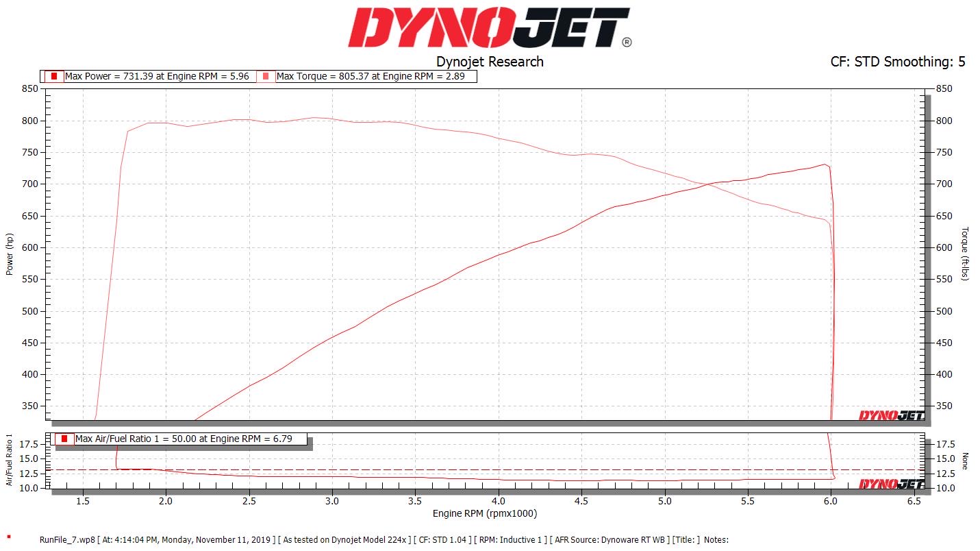Click the Power (hp) left axis label
The width and height of the screenshot is (980, 551).
pos(10,254)
